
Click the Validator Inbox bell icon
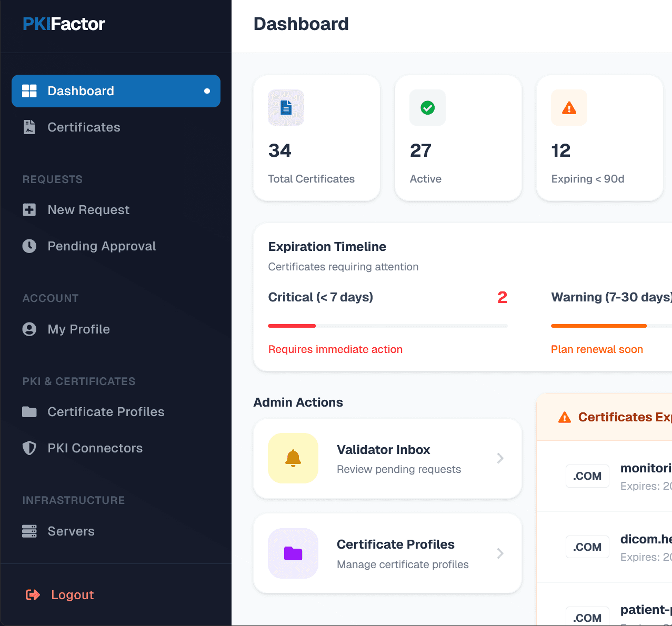click(x=293, y=458)
